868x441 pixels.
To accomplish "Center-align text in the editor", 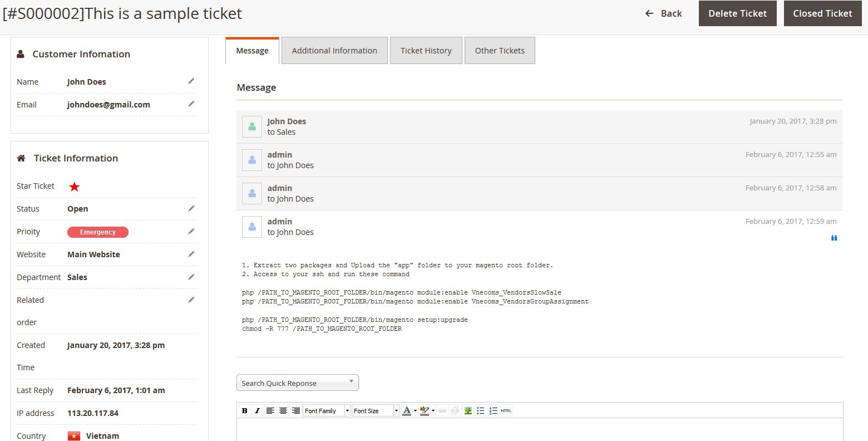I will [283, 410].
